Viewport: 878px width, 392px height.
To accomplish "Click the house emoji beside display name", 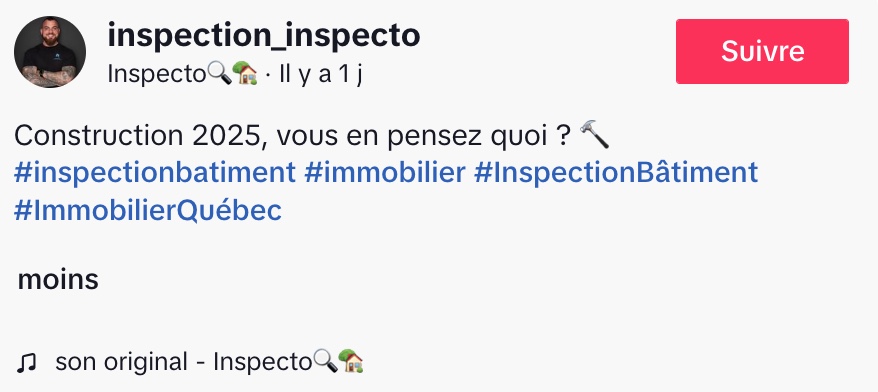I will coord(245,73).
